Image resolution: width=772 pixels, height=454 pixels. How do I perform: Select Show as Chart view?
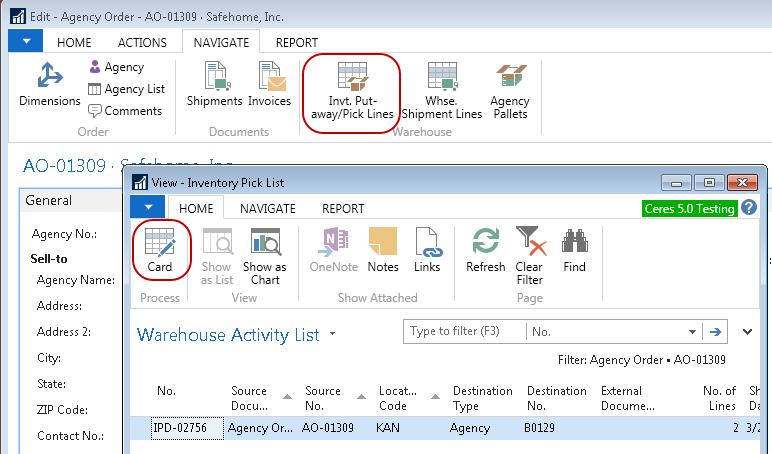(x=264, y=255)
